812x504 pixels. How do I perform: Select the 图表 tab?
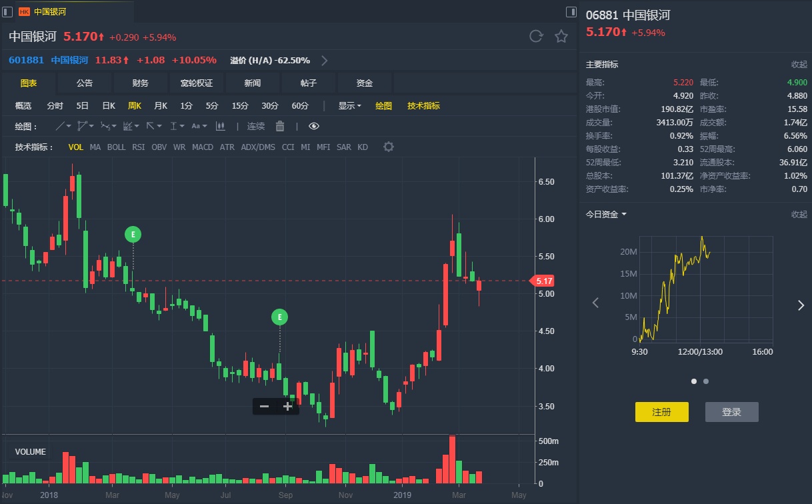tap(28, 83)
